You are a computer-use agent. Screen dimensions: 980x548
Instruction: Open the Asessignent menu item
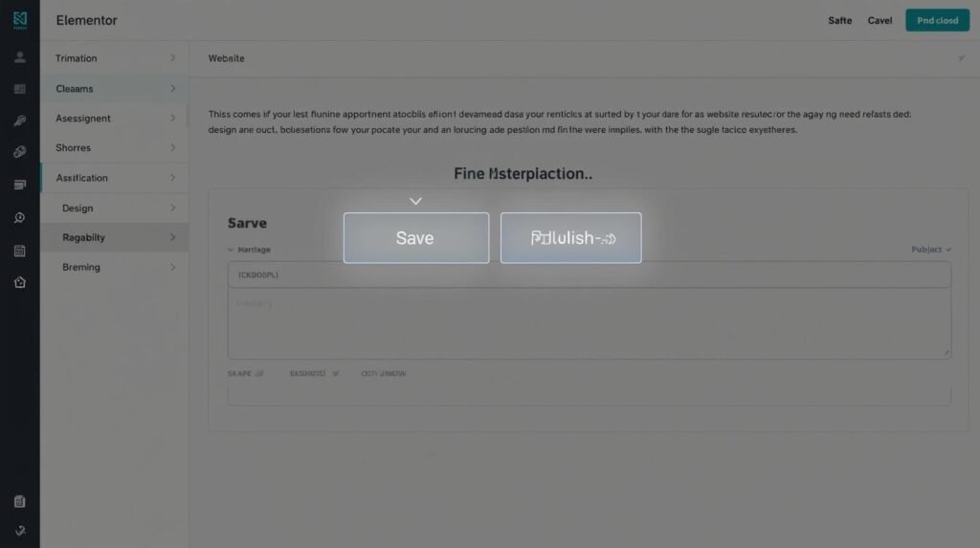pos(115,118)
